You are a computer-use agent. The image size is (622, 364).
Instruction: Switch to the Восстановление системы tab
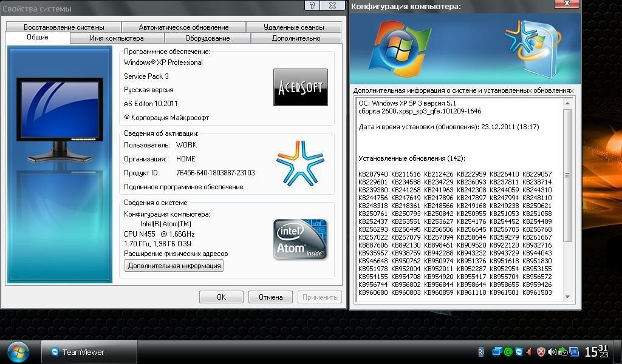(x=64, y=27)
